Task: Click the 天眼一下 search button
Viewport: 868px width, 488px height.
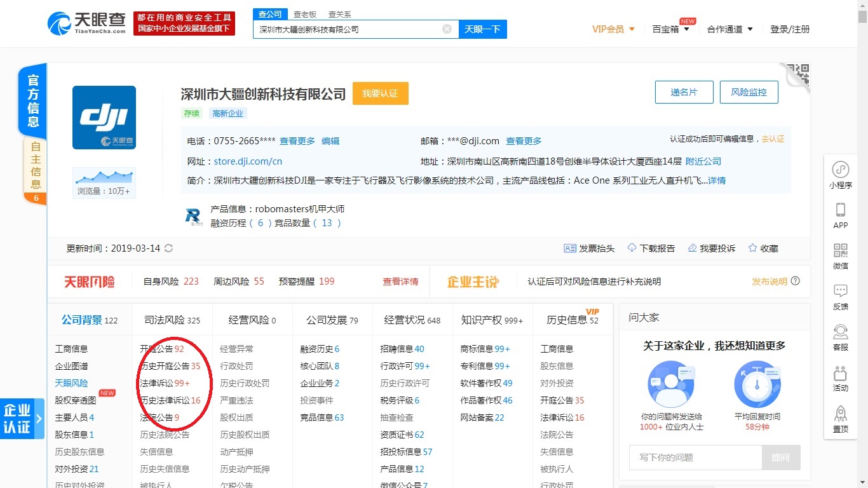Action: [x=483, y=29]
